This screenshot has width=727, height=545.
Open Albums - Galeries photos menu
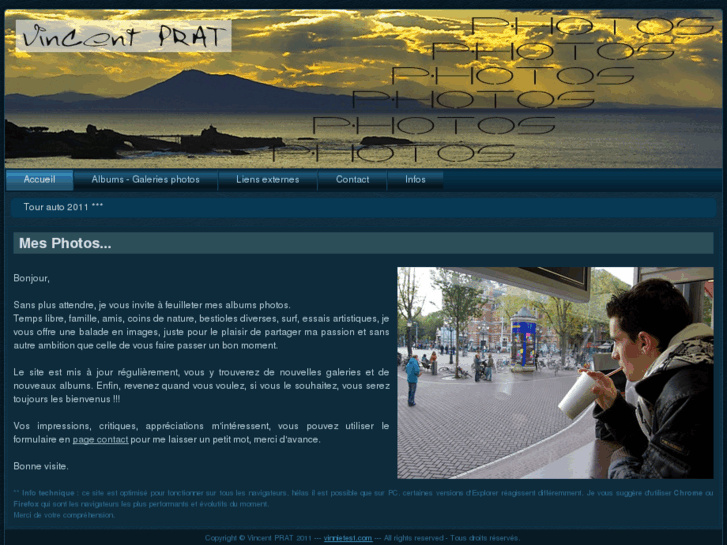[146, 180]
